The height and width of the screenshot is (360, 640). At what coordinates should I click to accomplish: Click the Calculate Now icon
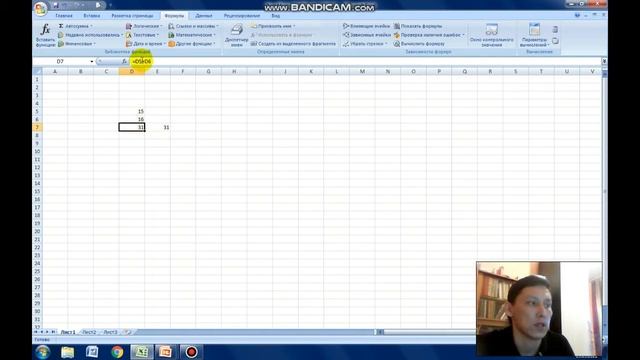555,29
